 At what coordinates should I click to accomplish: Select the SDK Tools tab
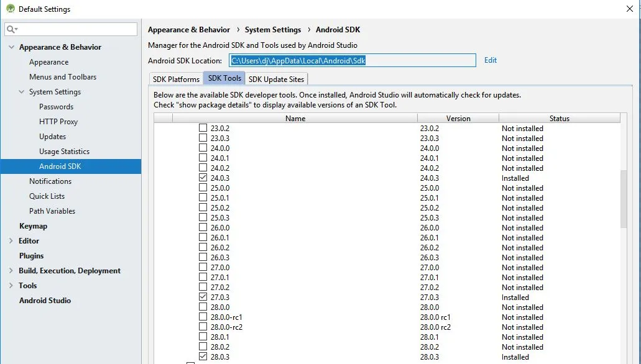pyautogui.click(x=224, y=78)
